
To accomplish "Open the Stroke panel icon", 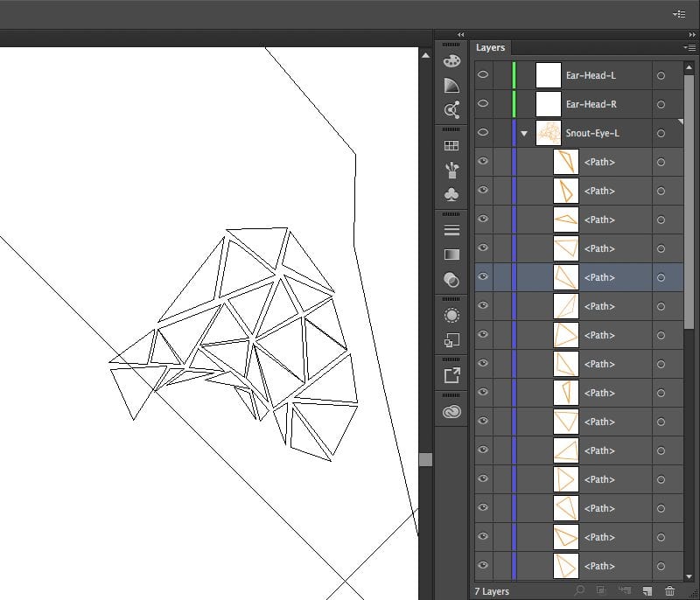I will tap(451, 231).
